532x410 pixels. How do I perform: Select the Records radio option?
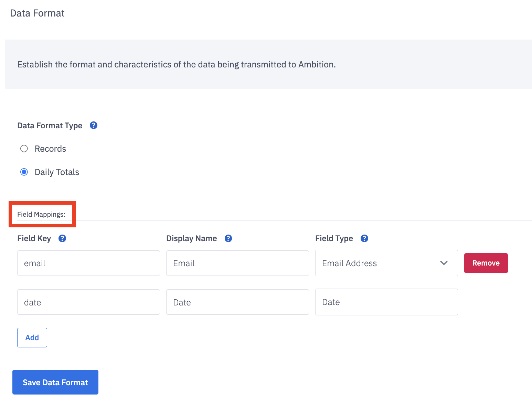(x=24, y=149)
